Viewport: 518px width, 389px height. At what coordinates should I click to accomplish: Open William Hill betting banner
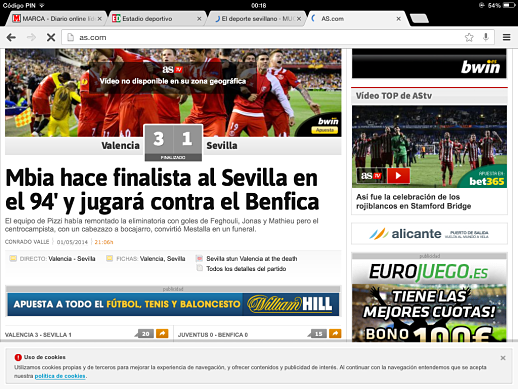(173, 304)
